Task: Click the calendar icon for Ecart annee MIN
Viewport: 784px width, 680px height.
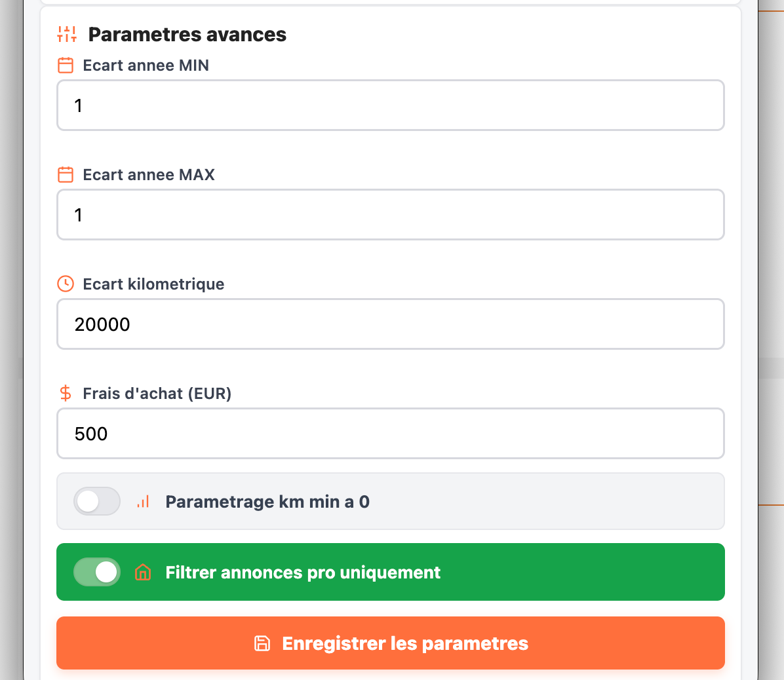Action: [66, 66]
